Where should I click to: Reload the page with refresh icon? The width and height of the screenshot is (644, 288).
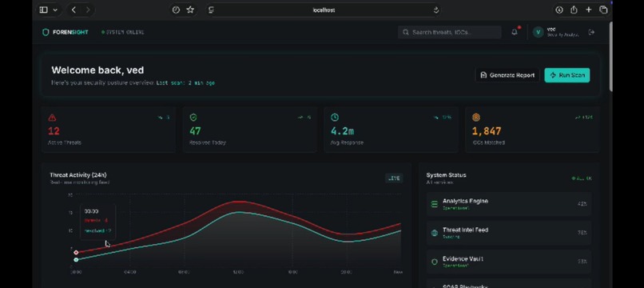click(x=435, y=10)
